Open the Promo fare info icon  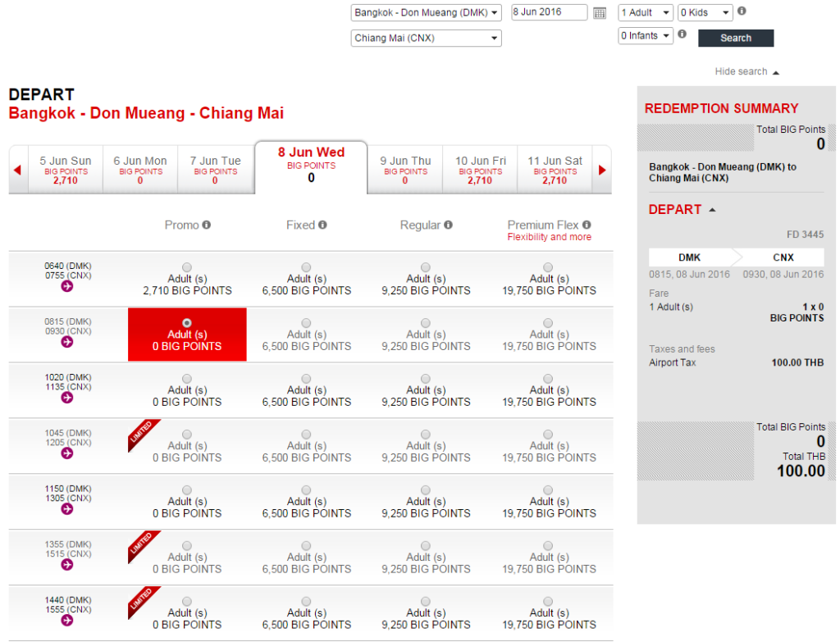click(x=206, y=225)
